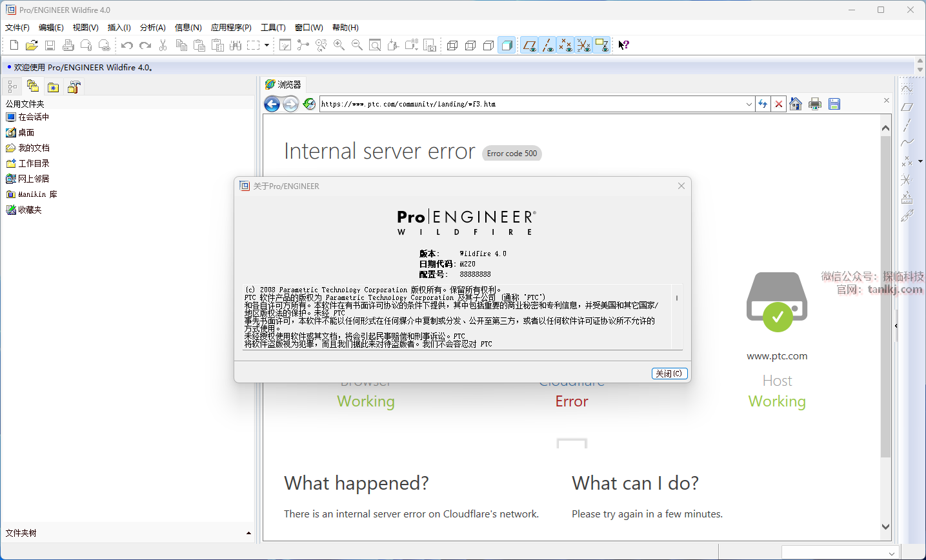Click the Cut scissors icon
The width and height of the screenshot is (926, 560).
[163, 45]
